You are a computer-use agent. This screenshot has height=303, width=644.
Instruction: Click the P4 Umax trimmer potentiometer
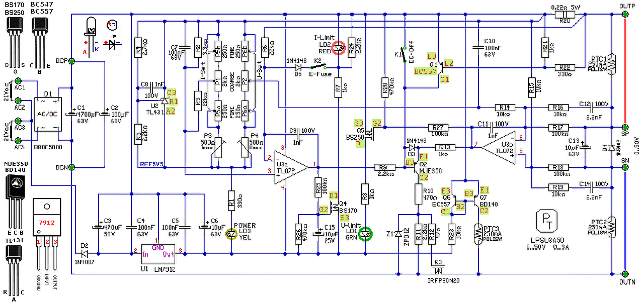[245, 147]
